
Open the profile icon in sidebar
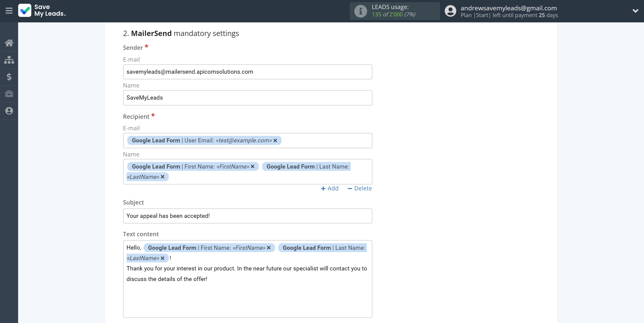pyautogui.click(x=9, y=111)
